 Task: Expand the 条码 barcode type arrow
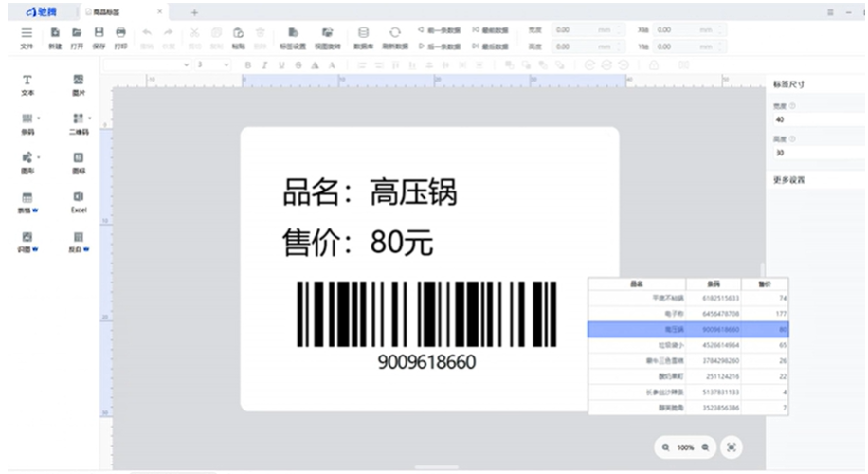pos(39,118)
